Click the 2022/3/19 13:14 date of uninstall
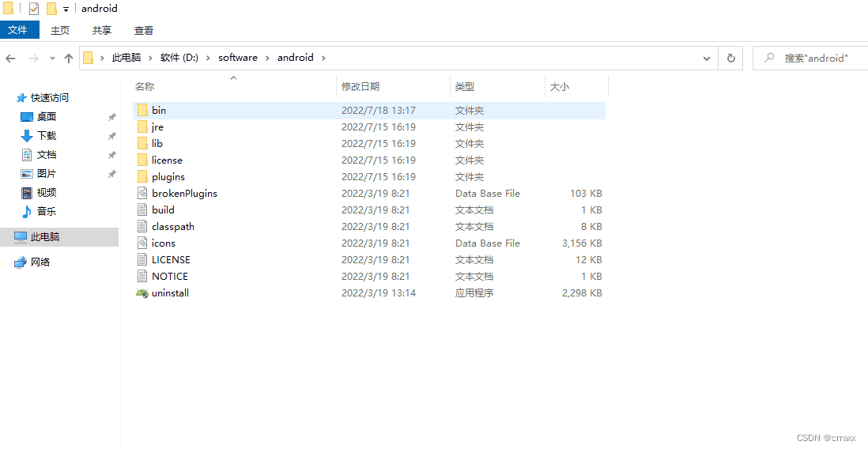 click(x=378, y=292)
